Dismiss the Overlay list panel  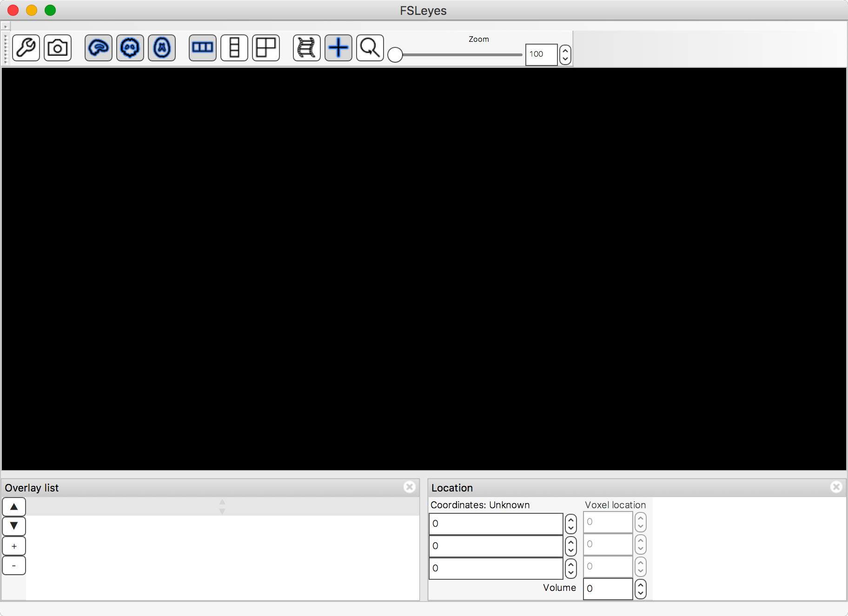click(x=410, y=487)
